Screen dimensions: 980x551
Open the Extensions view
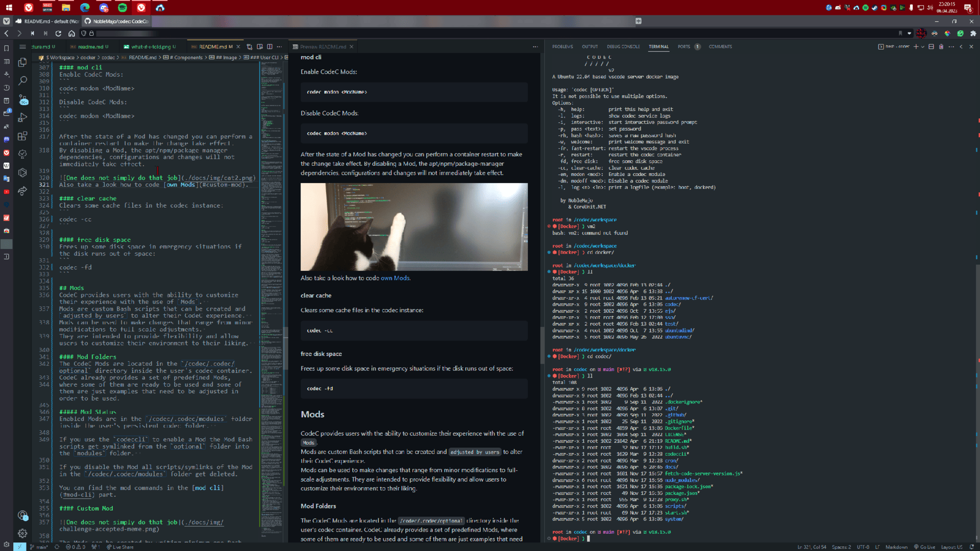22,136
